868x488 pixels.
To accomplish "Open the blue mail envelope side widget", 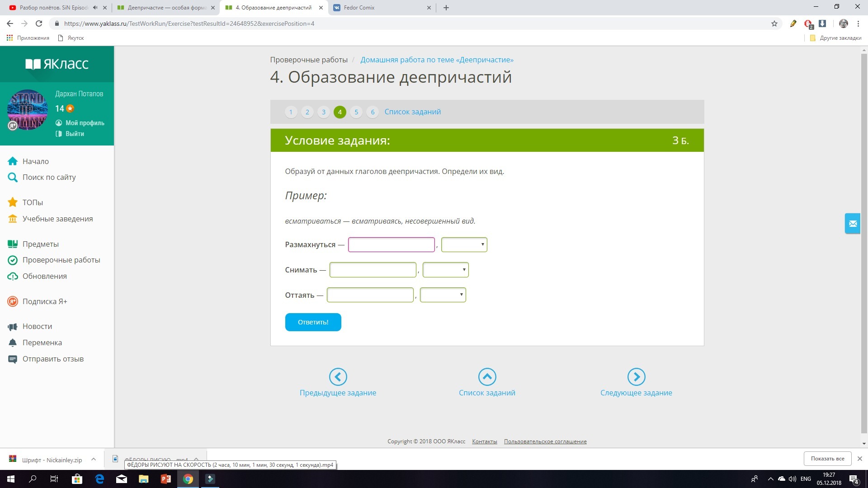I will pyautogui.click(x=853, y=224).
